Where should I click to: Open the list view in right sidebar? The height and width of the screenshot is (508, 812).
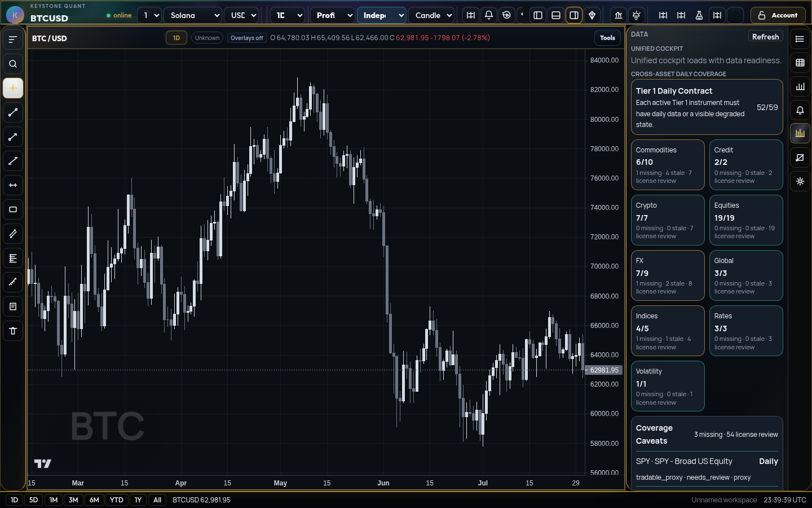point(800,39)
